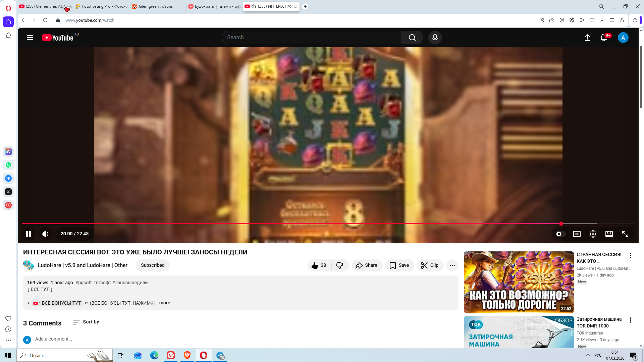644x362 pixels.
Task: Open the Share dialog
Action: point(367,265)
